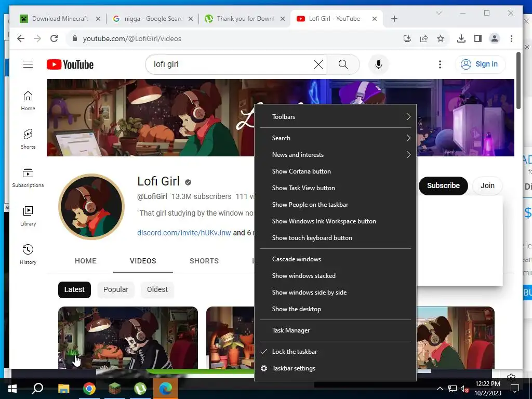
Task: Click Lofi Girl channel avatar
Action: coord(91,207)
